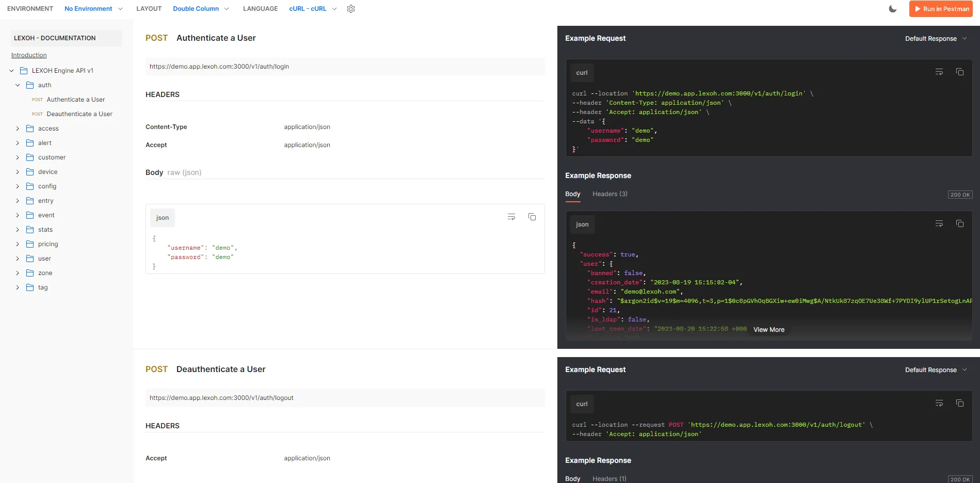Screen dimensions: 980x483
Task: Toggle word wrap in login response json
Action: tap(939, 224)
